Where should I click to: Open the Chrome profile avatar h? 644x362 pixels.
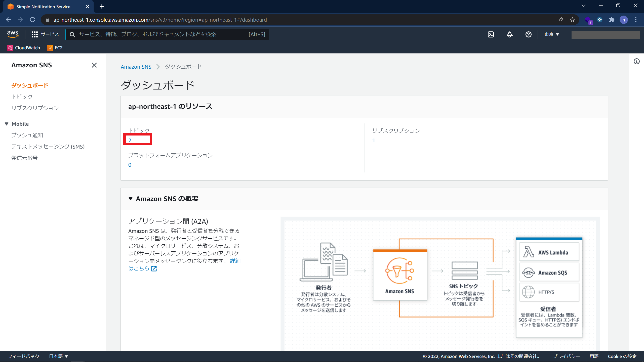[x=624, y=20]
